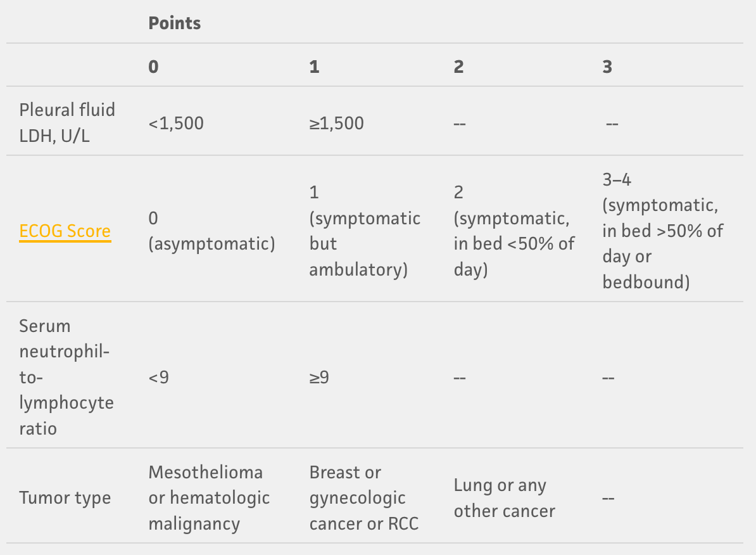Select the <1,500 LDH cell

[x=176, y=123]
